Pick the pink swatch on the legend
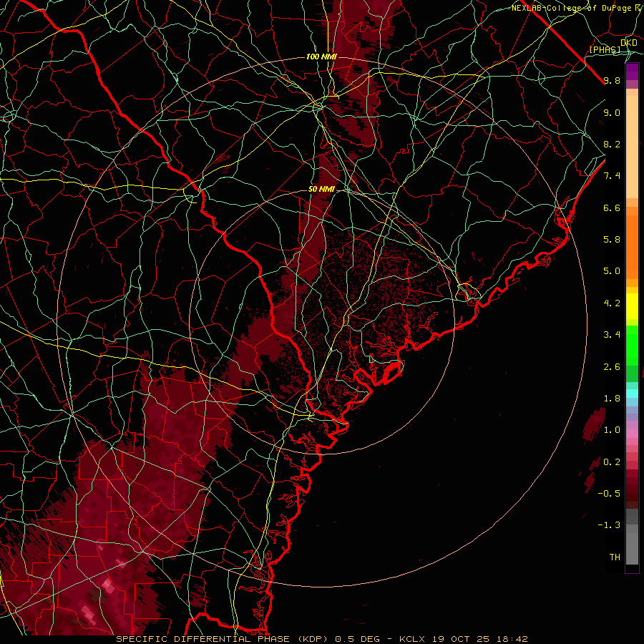Screen dimensions: 644x644 [632, 434]
